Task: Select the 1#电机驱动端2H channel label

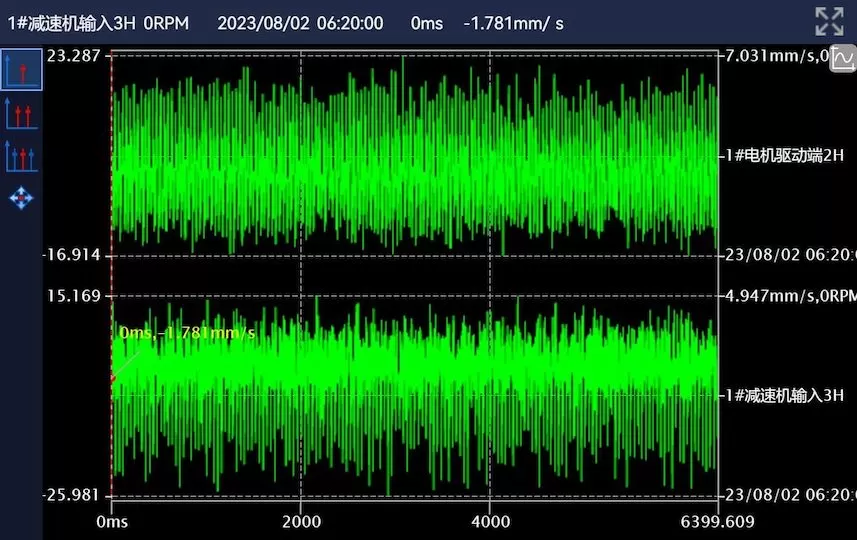Action: coord(783,155)
